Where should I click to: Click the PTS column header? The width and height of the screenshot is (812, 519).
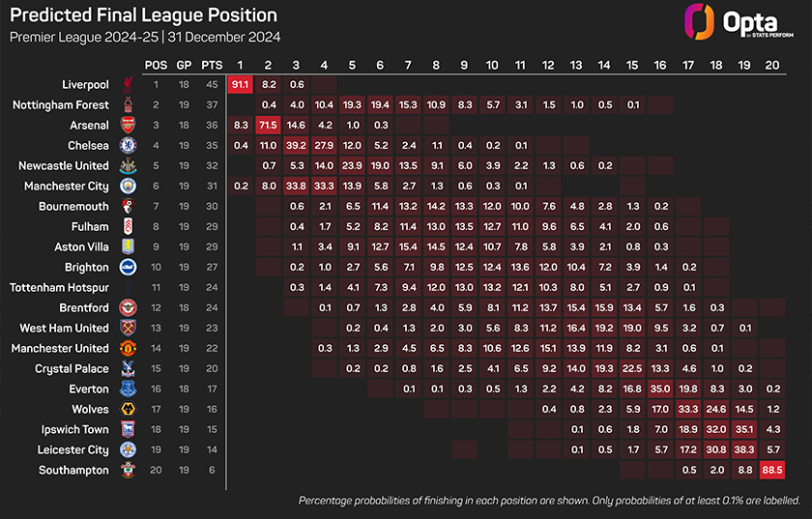[x=211, y=65]
